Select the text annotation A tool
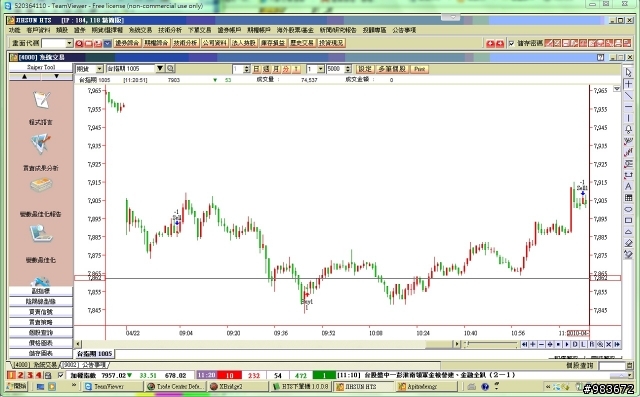This screenshot has height=397, width=640. pos(628,186)
